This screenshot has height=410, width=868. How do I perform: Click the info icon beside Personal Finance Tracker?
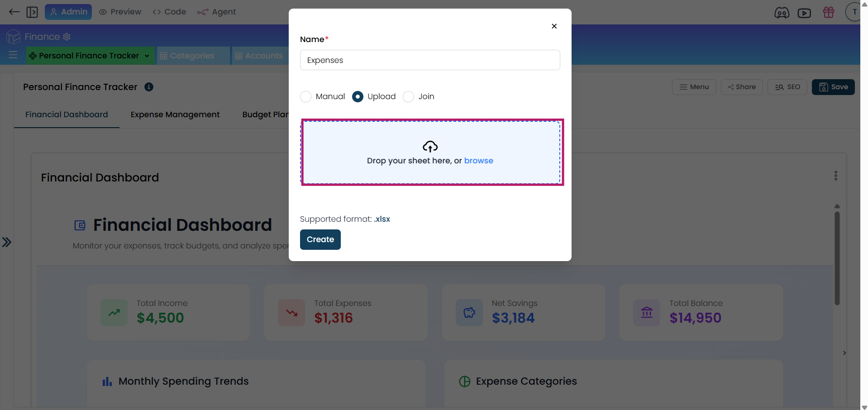[149, 87]
